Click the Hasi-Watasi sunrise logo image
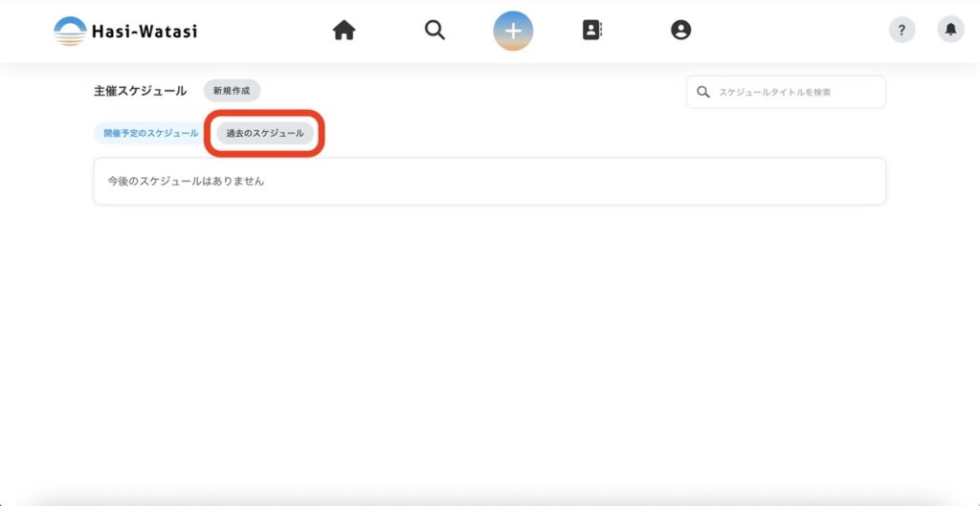This screenshot has height=506, width=980. pyautogui.click(x=70, y=32)
